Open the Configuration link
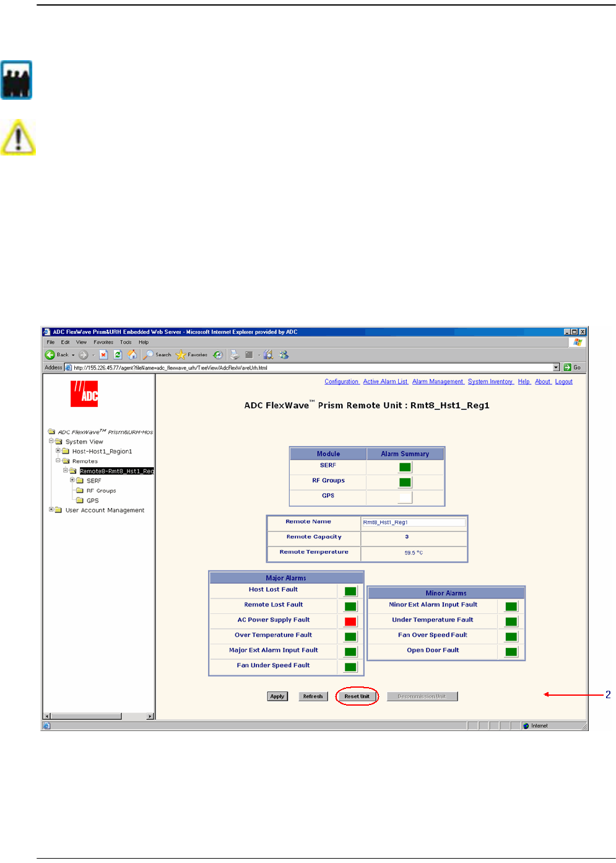Screen dimensions: 616x863 coord(342,382)
